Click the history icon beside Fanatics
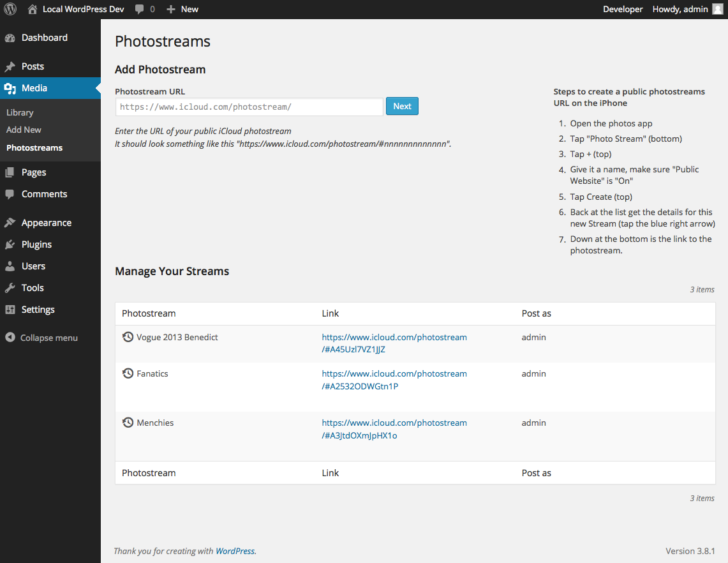The height and width of the screenshot is (563, 728). click(128, 373)
